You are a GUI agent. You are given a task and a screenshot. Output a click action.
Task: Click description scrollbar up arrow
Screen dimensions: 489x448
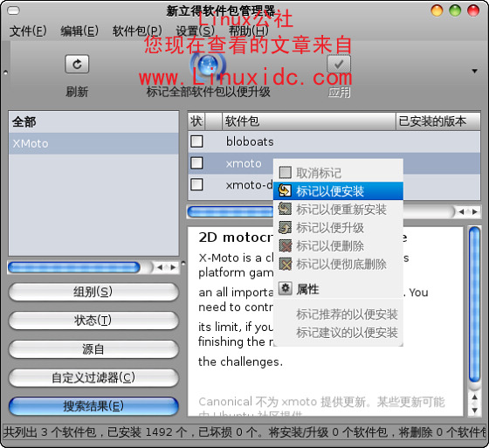[x=474, y=397]
